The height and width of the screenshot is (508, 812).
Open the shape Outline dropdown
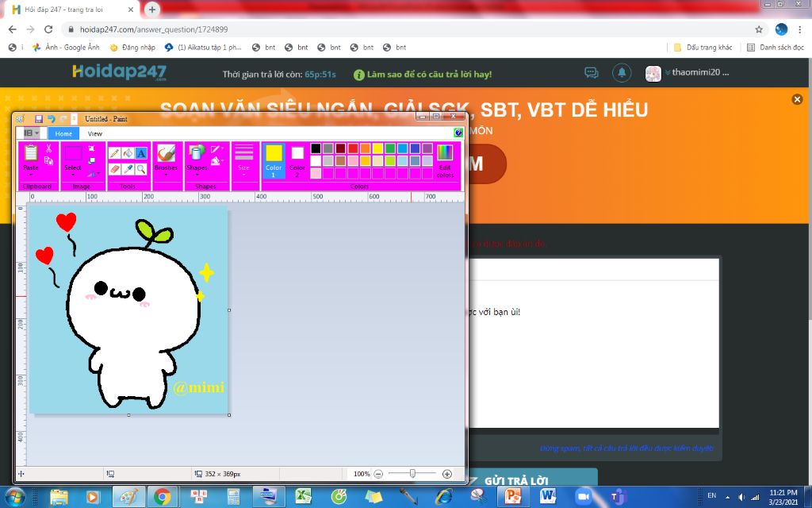[217, 148]
